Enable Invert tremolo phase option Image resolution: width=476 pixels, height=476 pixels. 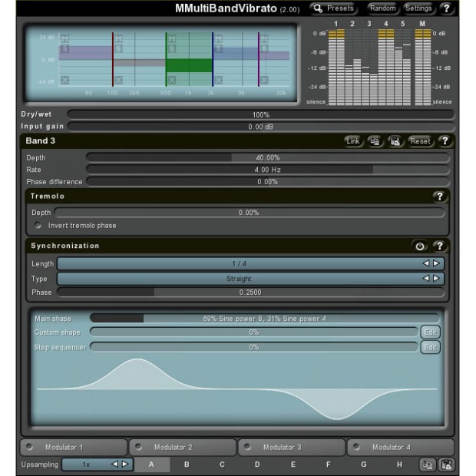coord(38,225)
